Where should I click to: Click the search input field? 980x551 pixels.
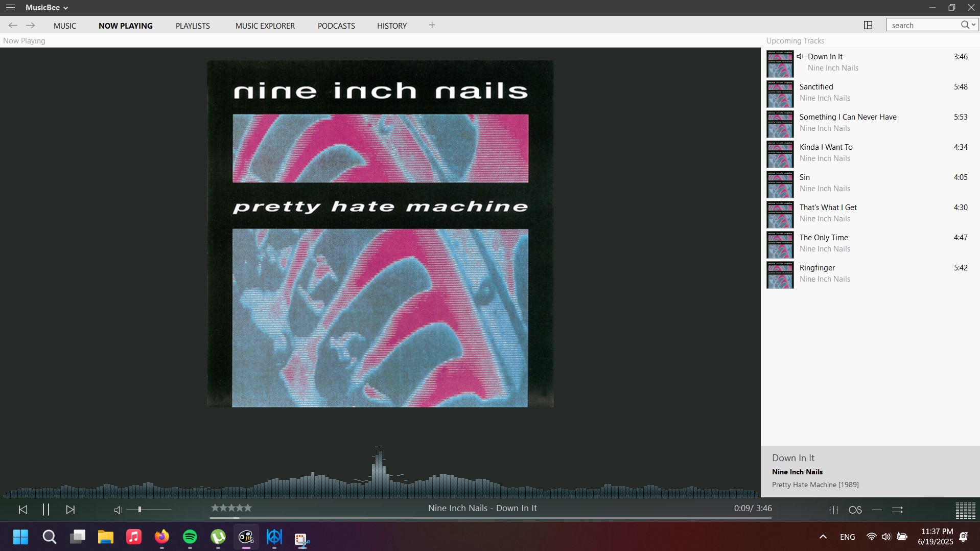pos(924,25)
